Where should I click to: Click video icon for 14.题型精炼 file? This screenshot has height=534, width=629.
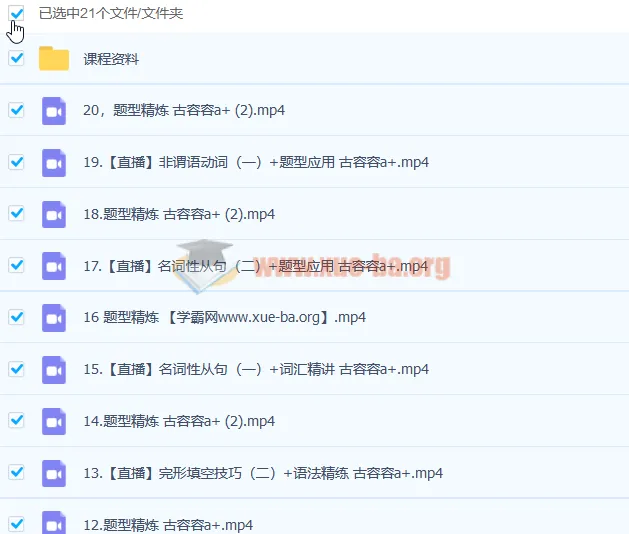point(54,421)
